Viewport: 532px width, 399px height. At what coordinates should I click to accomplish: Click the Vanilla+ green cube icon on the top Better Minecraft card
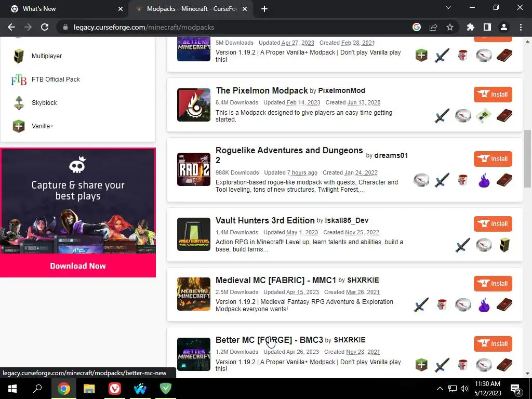coord(421,55)
